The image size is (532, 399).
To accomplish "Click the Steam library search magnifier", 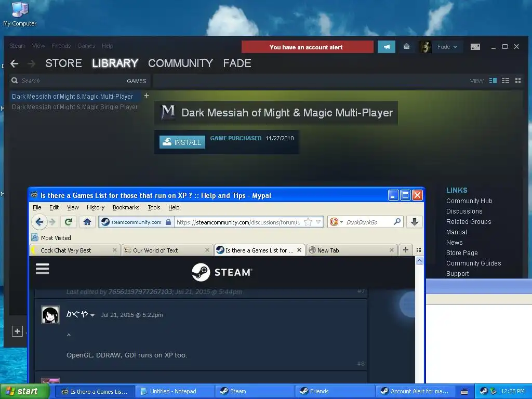I will point(15,81).
